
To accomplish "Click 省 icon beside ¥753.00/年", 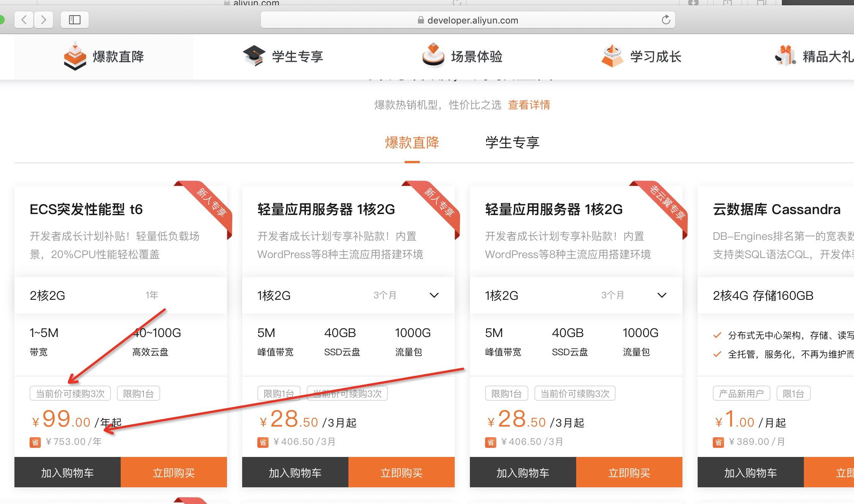I will (35, 442).
